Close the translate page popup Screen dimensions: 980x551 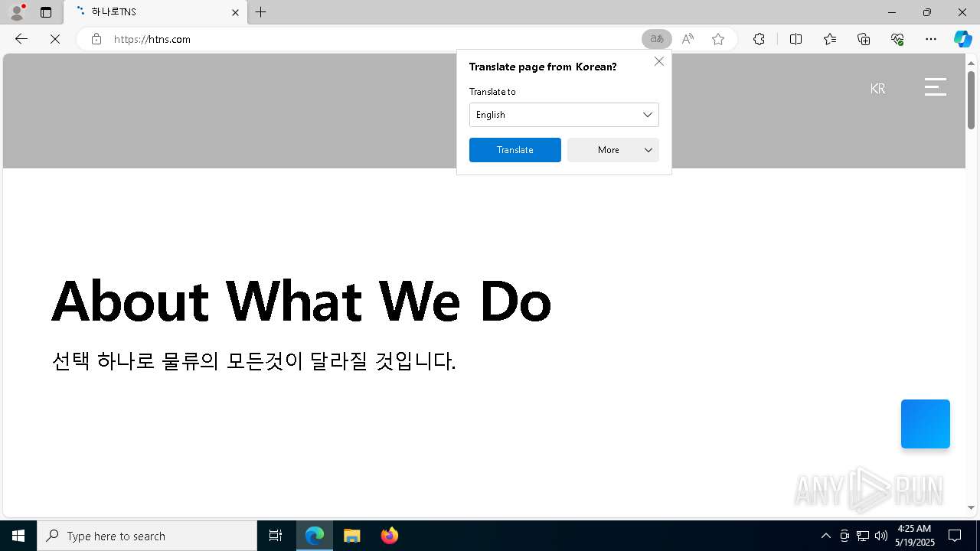(659, 61)
